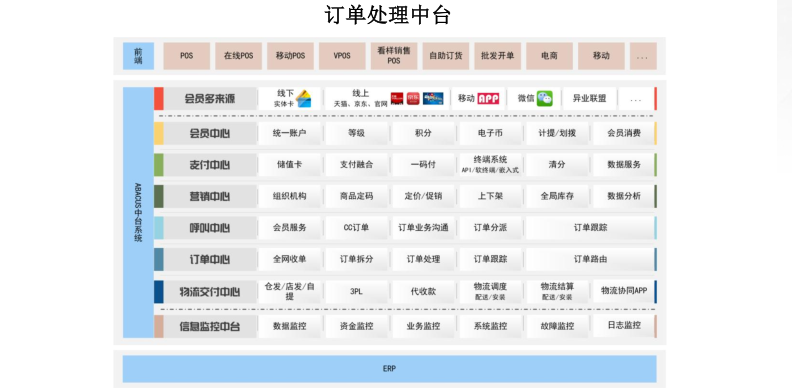Click the red 京东 logo icon
The height and width of the screenshot is (389, 792).
click(413, 99)
